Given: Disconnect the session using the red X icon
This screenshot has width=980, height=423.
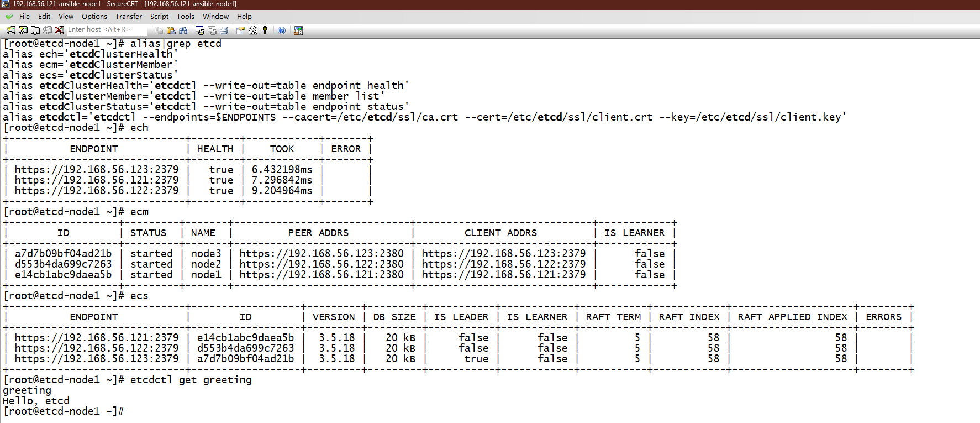Looking at the screenshot, I should [60, 30].
